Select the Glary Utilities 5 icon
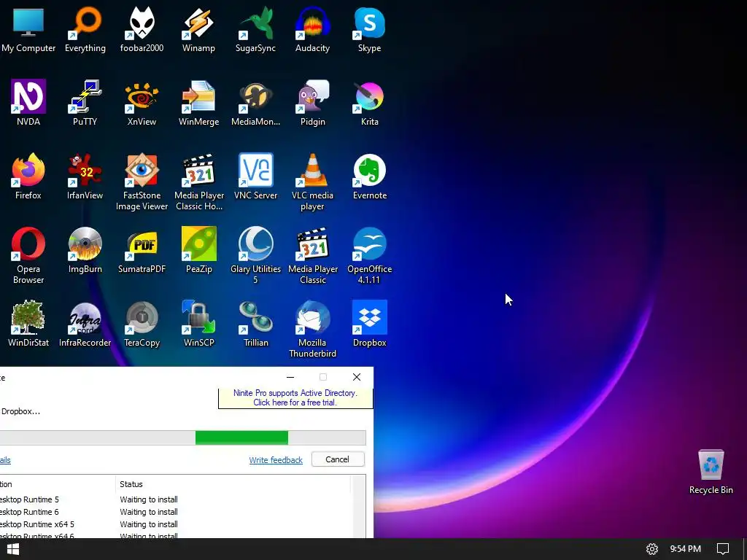747x560 pixels. click(255, 256)
